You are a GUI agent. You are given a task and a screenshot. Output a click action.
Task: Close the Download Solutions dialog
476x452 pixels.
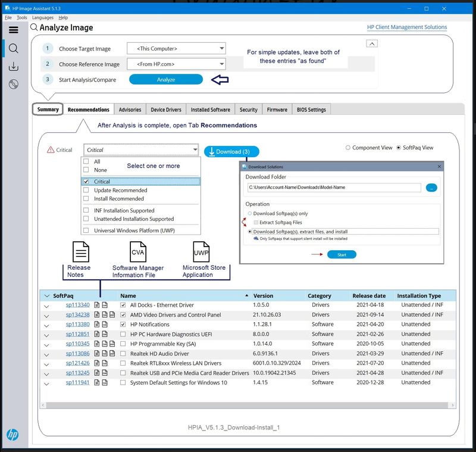pos(439,167)
